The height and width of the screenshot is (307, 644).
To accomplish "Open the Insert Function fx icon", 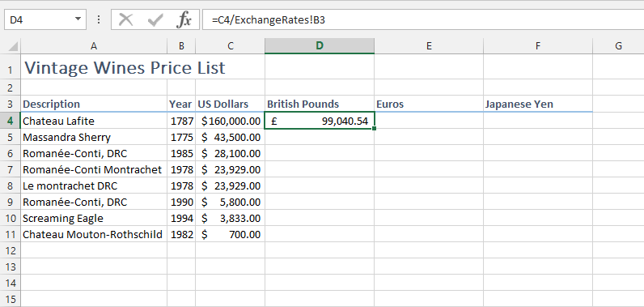I will point(184,19).
